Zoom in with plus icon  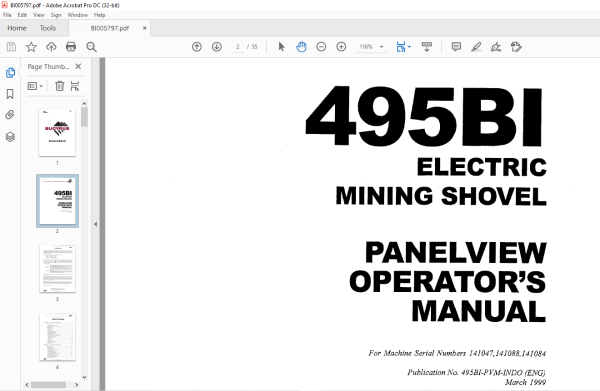tap(341, 47)
